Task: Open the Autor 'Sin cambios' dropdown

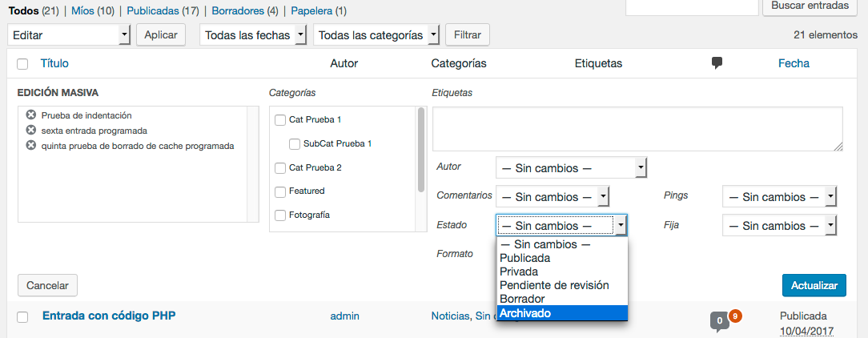Action: 570,167
